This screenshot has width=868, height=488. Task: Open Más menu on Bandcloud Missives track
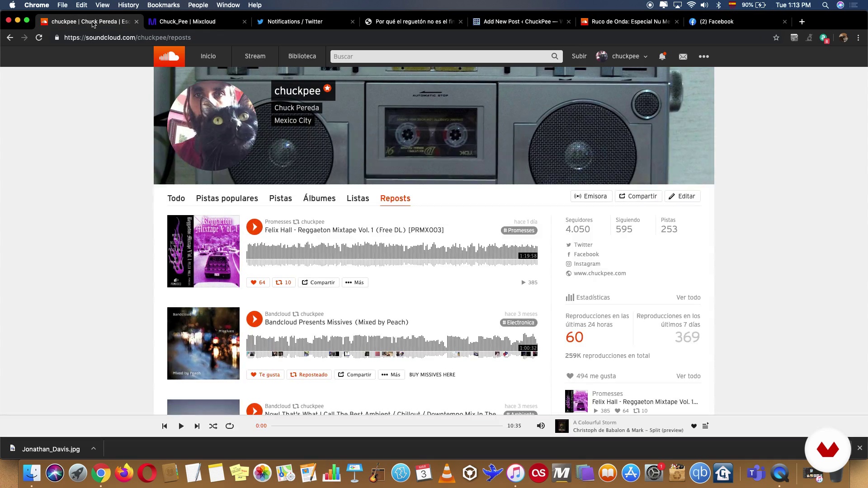pos(391,375)
